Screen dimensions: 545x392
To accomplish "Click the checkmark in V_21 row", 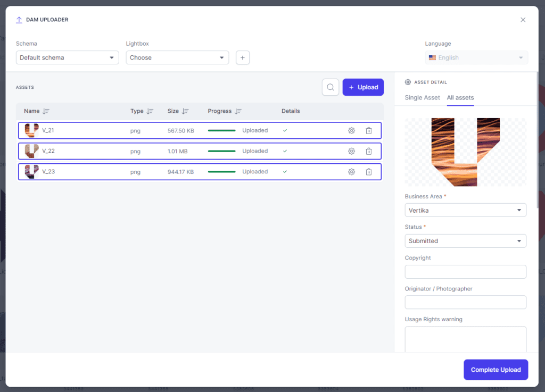I will 285,130.
